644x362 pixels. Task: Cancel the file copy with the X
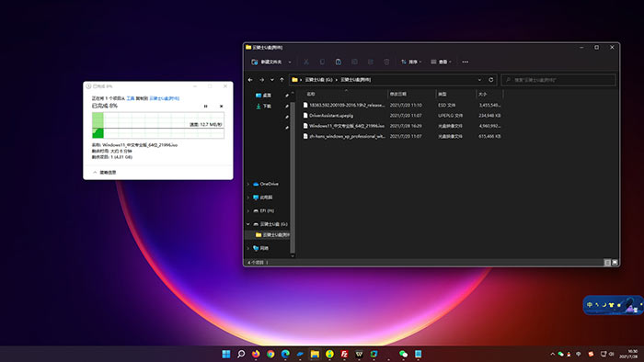[x=221, y=107]
